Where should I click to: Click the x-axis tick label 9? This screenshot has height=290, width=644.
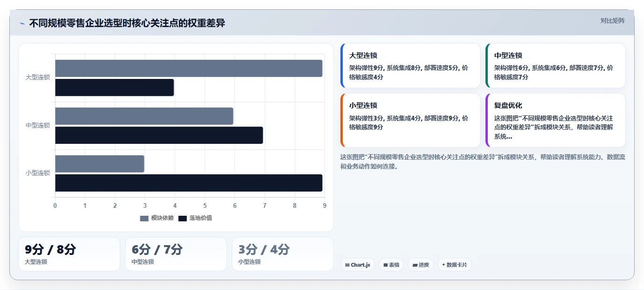pos(325,206)
